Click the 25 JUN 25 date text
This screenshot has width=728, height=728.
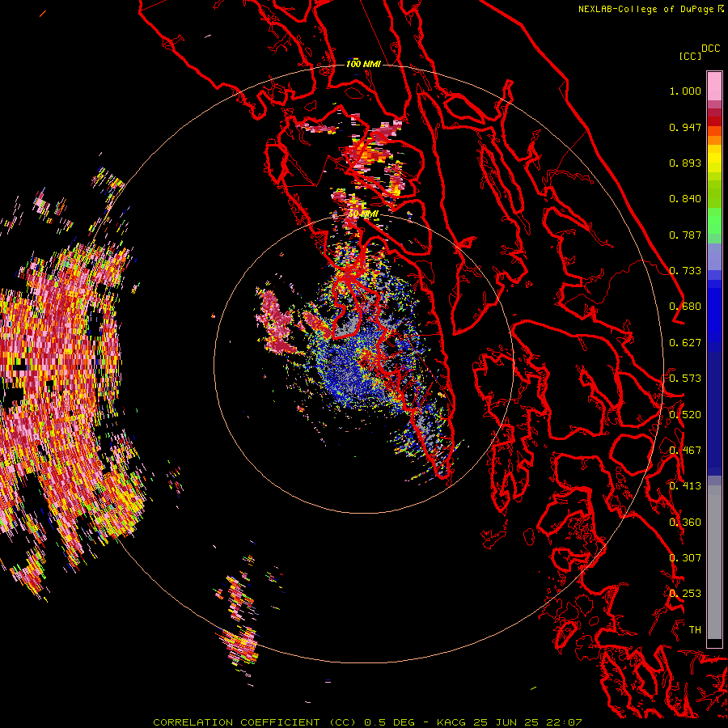pos(506,722)
